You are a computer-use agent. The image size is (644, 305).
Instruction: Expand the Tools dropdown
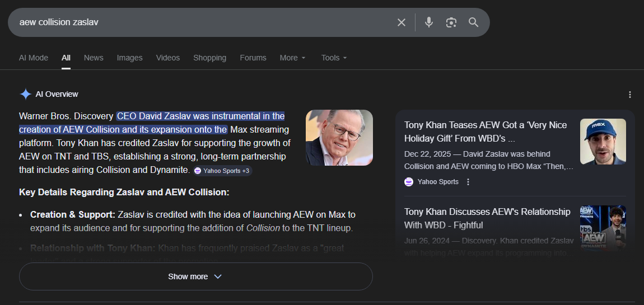click(334, 58)
